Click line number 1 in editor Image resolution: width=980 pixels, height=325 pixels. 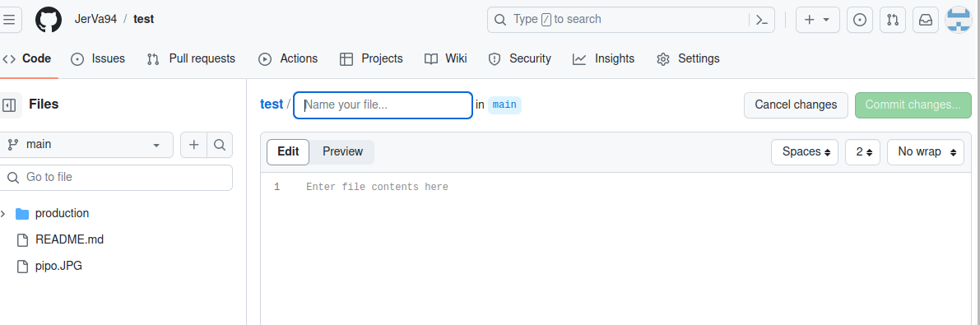tap(276, 188)
